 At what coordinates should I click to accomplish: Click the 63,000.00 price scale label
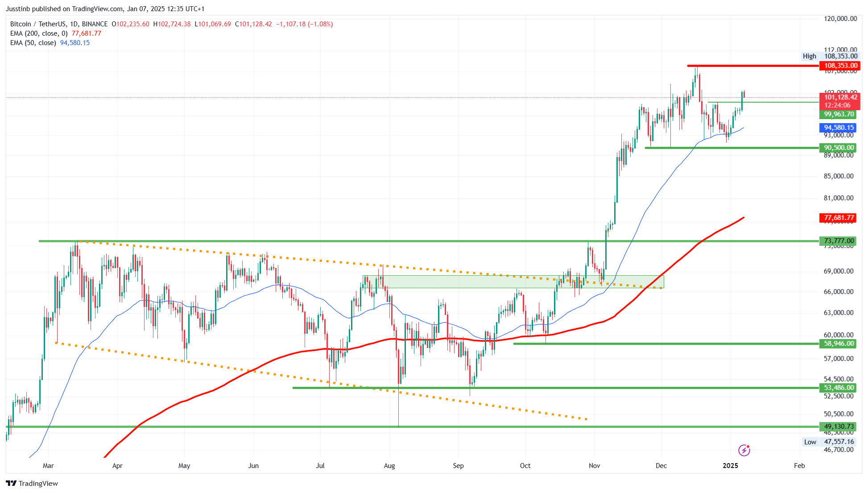839,313
